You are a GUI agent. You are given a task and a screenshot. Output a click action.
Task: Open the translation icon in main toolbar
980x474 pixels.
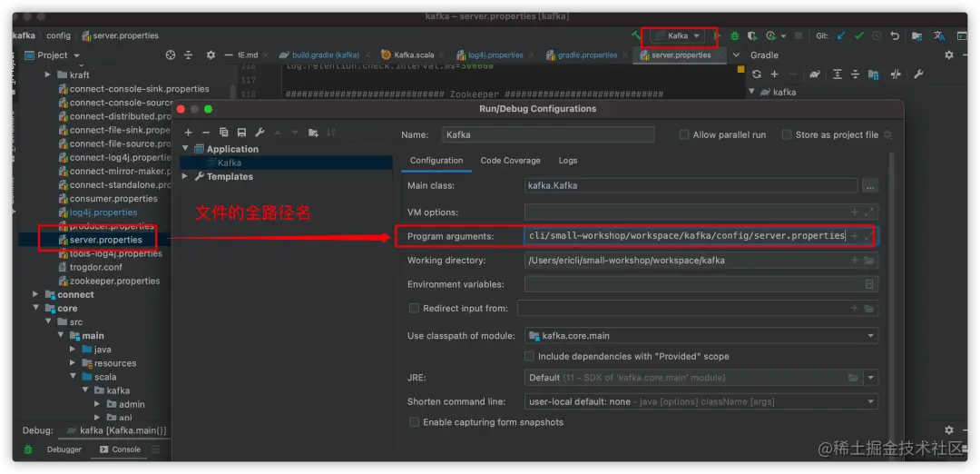pos(939,36)
